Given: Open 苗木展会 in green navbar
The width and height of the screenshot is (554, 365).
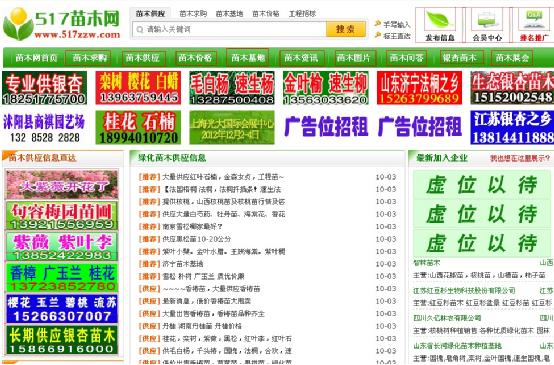Looking at the screenshot, I should coord(512,58).
